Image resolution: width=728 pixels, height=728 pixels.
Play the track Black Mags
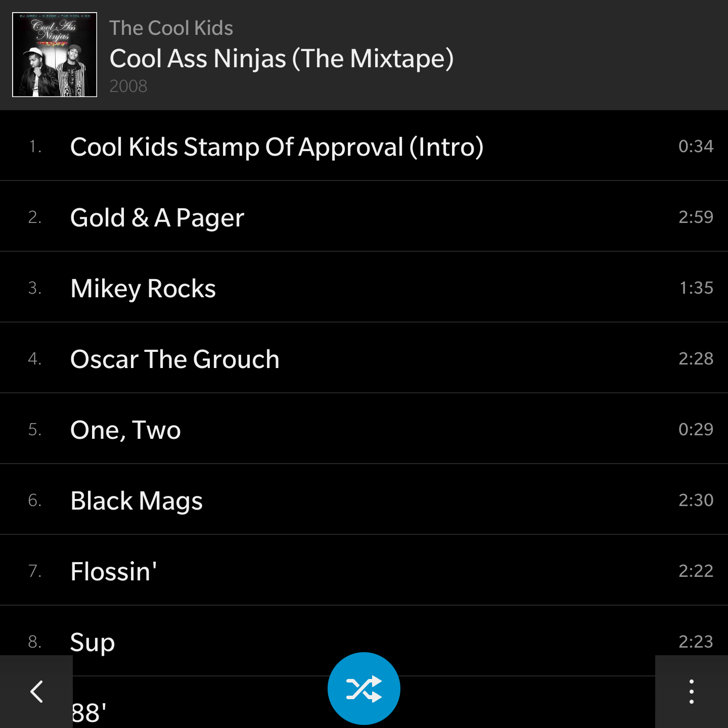tap(364, 499)
